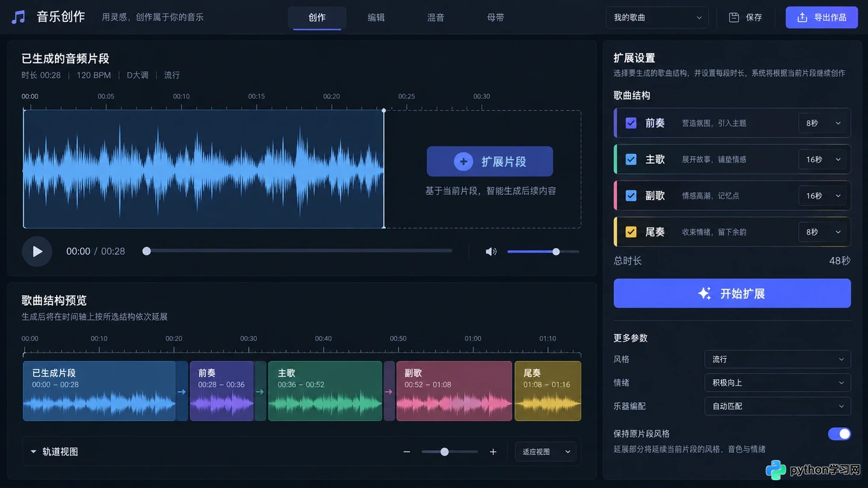Open 副歌 duration dropdown showing 16秒
868x488 pixels.
point(823,196)
